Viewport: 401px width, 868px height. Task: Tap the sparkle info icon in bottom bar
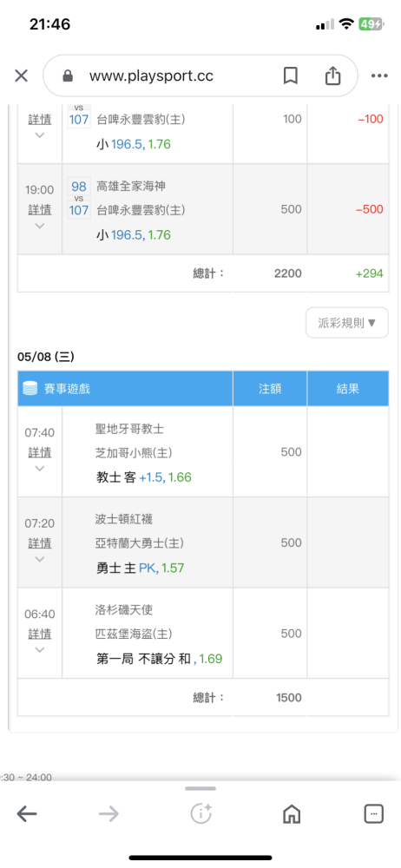200,813
